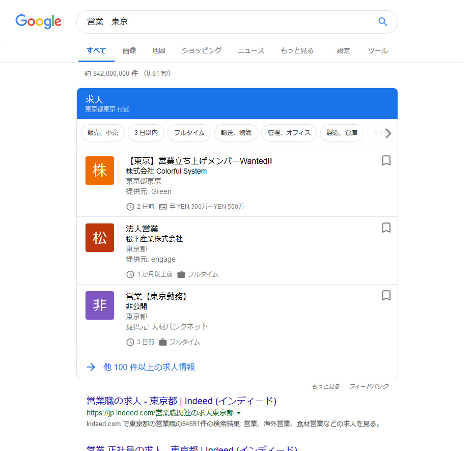Apply the 販売、小売 filter chip
This screenshot has height=451, width=476.
pyautogui.click(x=103, y=133)
